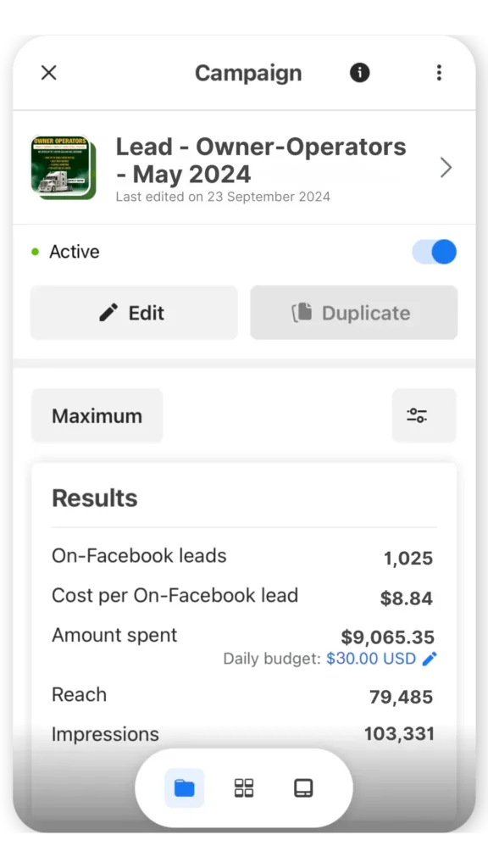Edit the daily budget pencil icon
Image resolution: width=488 pixels, height=868 pixels.
pyautogui.click(x=430, y=659)
